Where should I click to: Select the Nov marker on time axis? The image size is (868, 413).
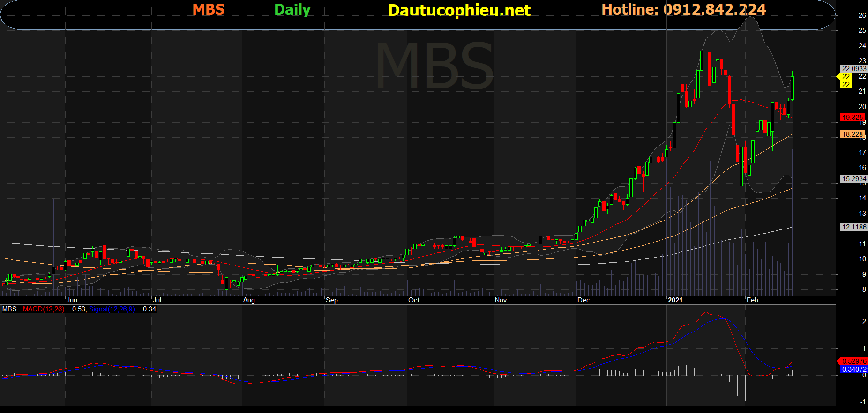point(501,300)
